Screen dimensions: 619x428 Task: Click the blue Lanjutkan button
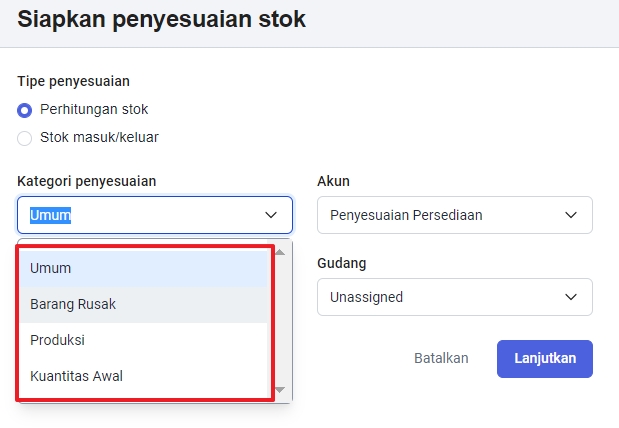pyautogui.click(x=544, y=359)
